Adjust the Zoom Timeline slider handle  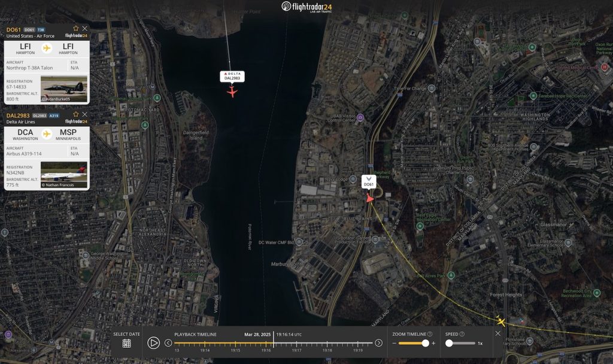tap(426, 343)
